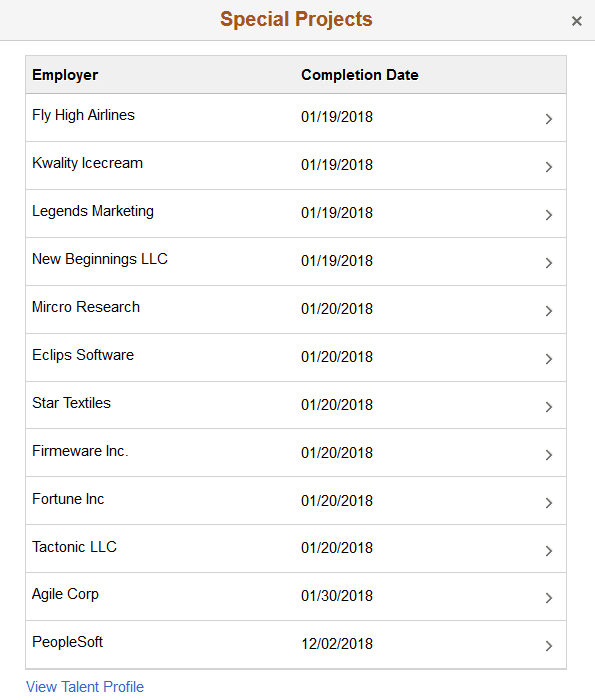Viewport: 595px width, 700px height.
Task: Select the Agile Corp employer name
Action: coord(65,594)
